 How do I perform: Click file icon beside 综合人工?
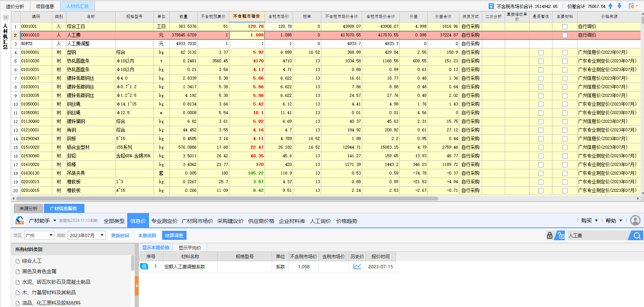point(18,261)
